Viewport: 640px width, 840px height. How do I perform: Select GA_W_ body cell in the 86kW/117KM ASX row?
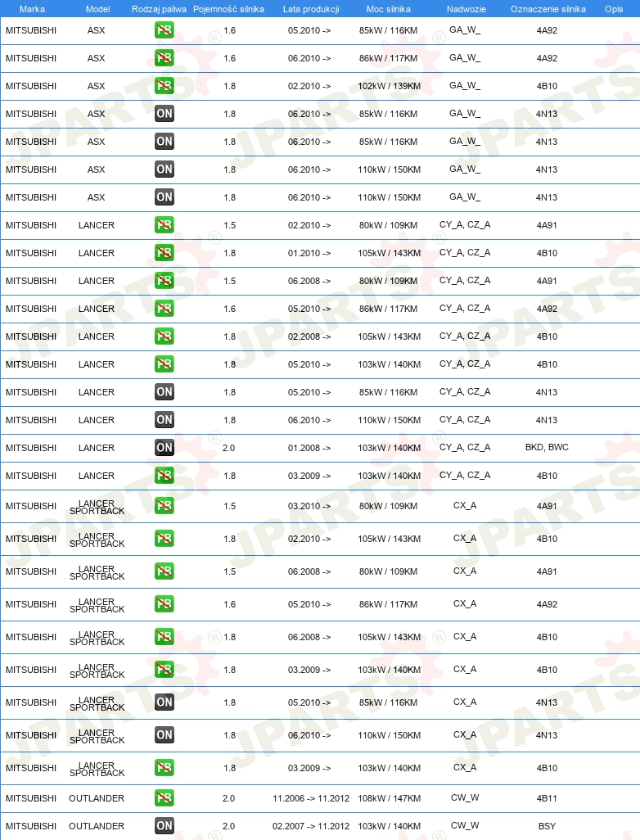coord(465,58)
